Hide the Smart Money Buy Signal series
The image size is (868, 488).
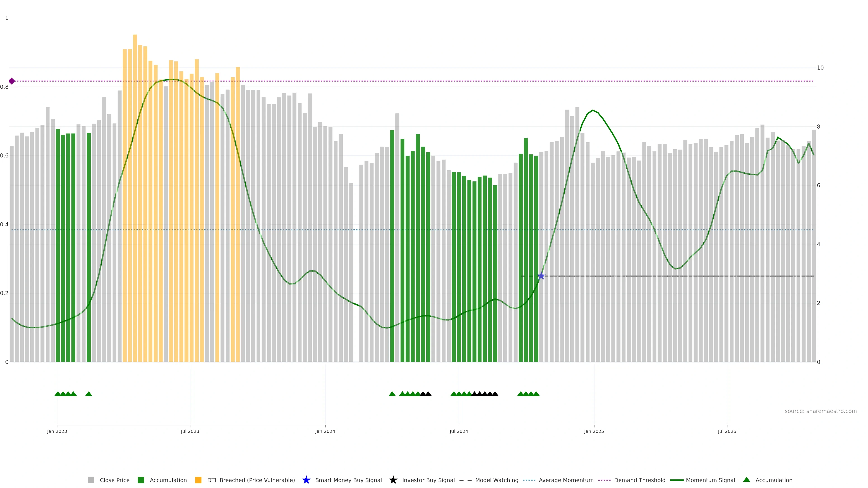point(348,480)
